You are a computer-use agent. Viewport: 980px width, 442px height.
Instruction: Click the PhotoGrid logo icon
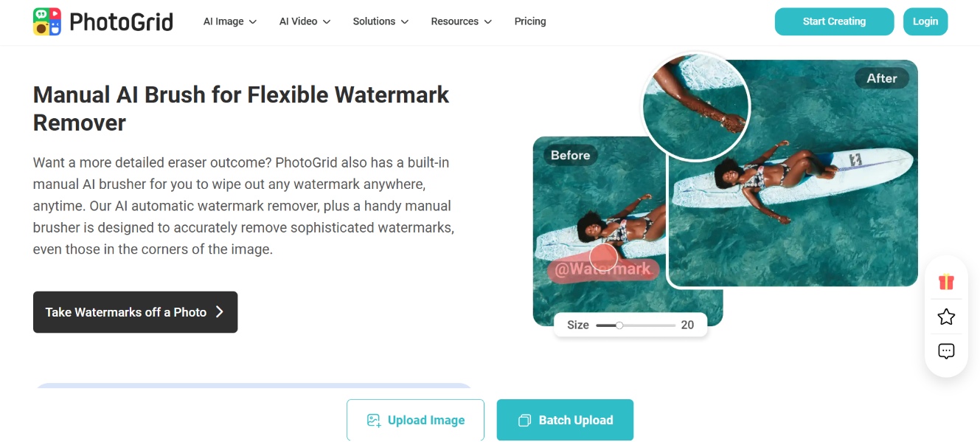point(47,22)
